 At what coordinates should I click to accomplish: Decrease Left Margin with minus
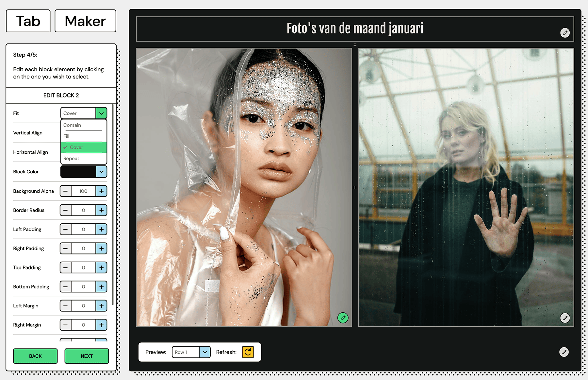pos(66,306)
